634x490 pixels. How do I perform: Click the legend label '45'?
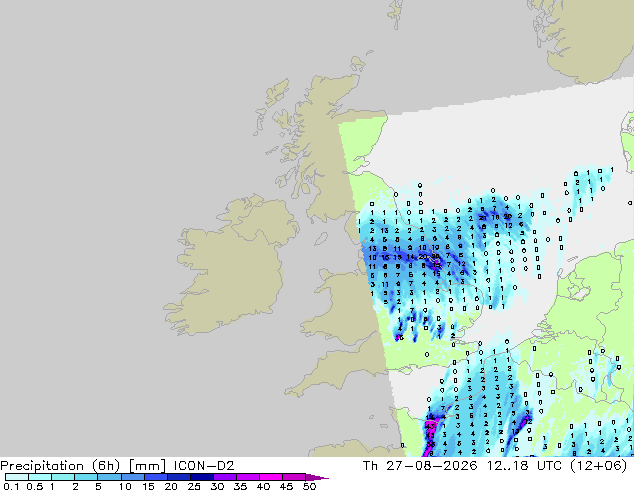click(x=286, y=486)
